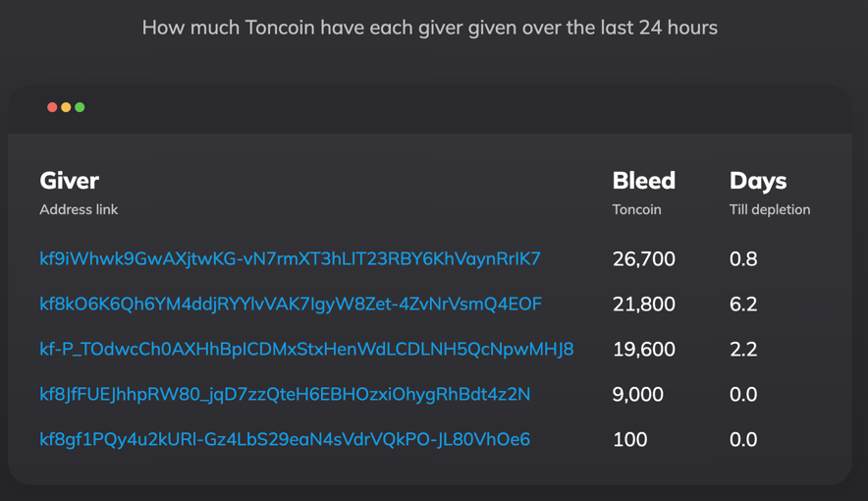Click the Days column header
This screenshot has height=501, width=868.
(758, 181)
